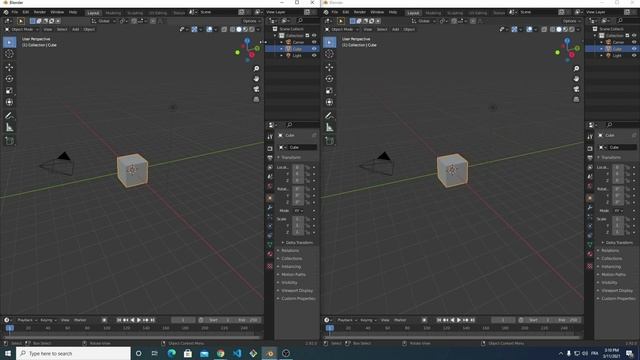
Task: Click zoom viewport icon in right Blender window
Action: (x=576, y=69)
